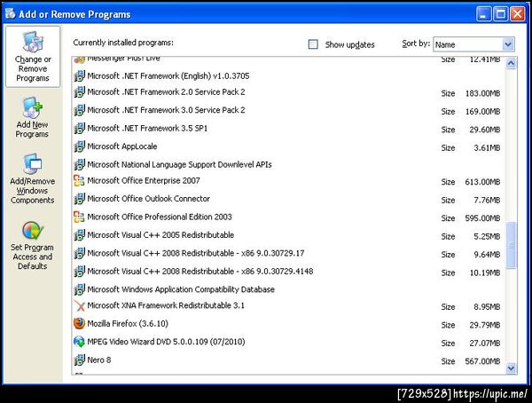Open the Sort by Name dropdown
This screenshot has width=532, height=403.
(x=508, y=44)
